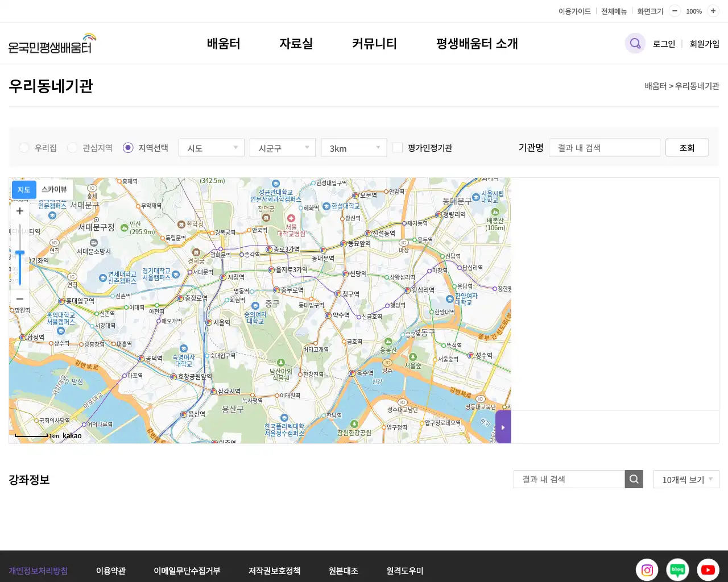
Task: Open the 시도 dropdown
Action: pyautogui.click(x=212, y=148)
